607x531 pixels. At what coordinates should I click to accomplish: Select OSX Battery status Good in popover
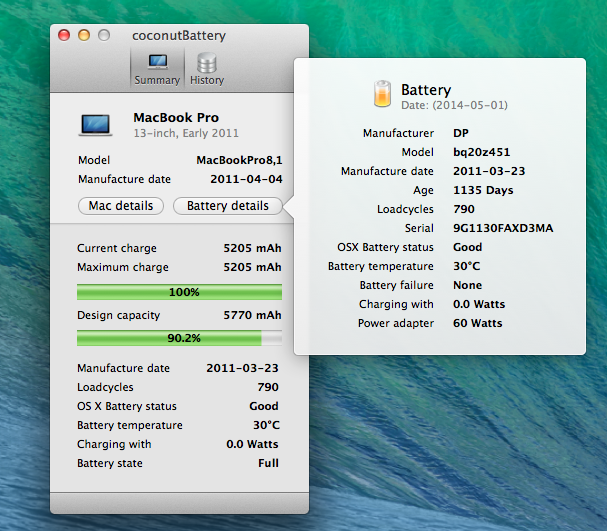tap(468, 247)
